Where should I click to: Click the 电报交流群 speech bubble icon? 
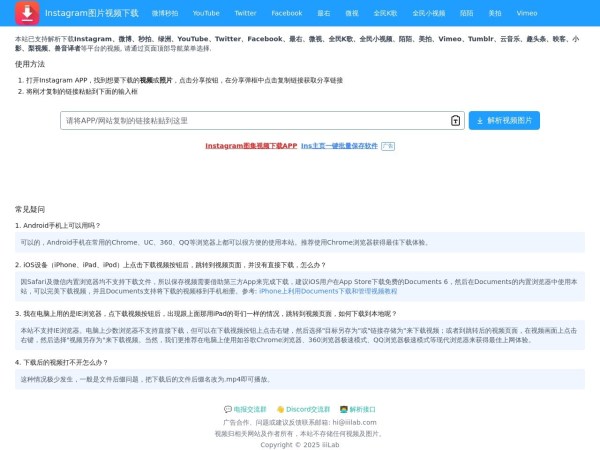pyautogui.click(x=227, y=409)
